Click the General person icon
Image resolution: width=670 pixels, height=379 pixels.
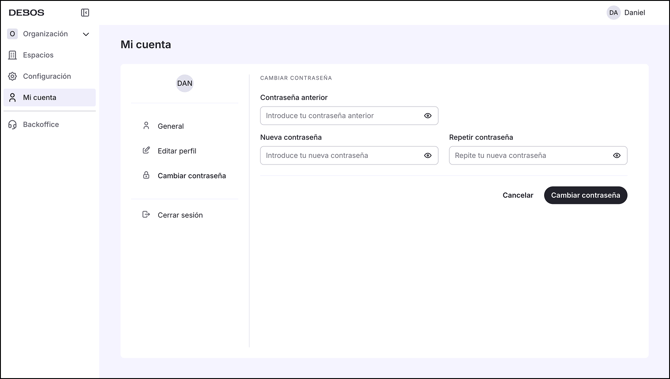146,126
